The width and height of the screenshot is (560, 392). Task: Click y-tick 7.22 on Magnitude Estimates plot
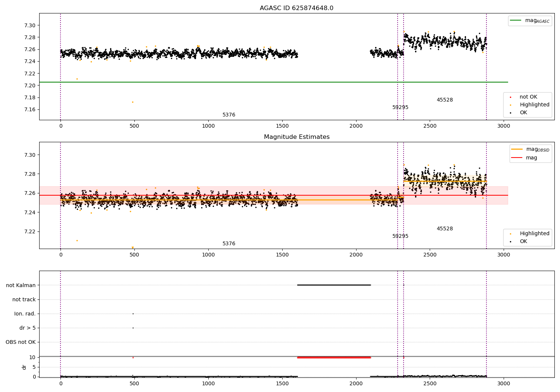point(30,231)
